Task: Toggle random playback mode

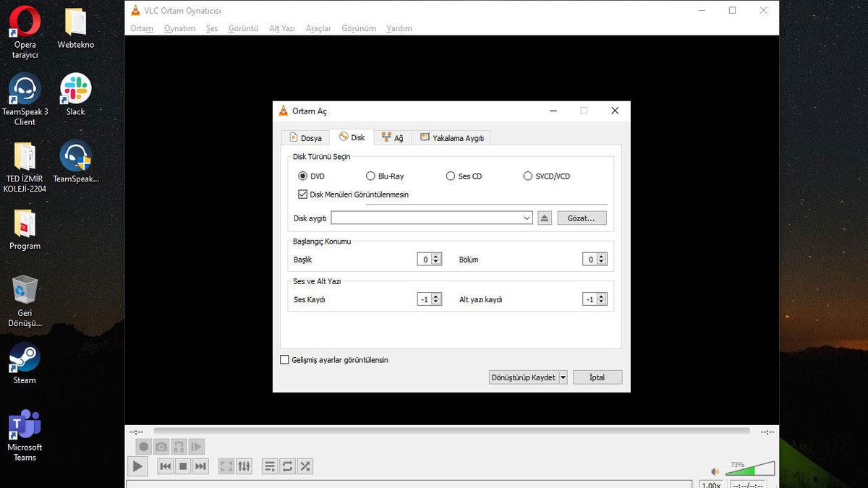Action: coord(305,466)
